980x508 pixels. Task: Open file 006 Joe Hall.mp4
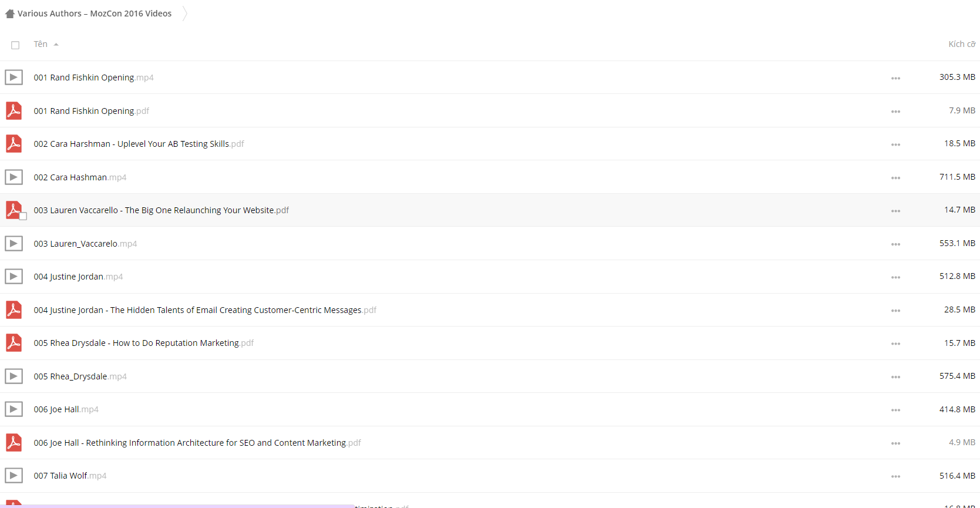pos(66,409)
